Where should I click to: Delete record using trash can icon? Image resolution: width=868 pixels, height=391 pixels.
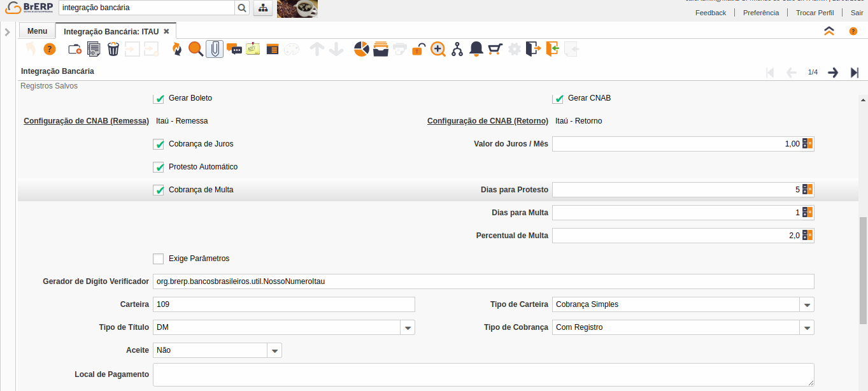(113, 49)
